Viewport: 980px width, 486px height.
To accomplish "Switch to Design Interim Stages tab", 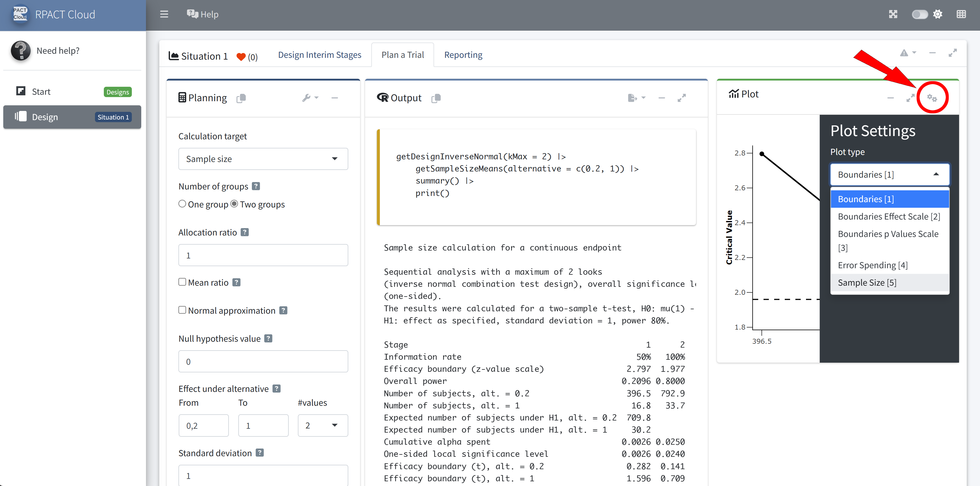I will tap(320, 55).
